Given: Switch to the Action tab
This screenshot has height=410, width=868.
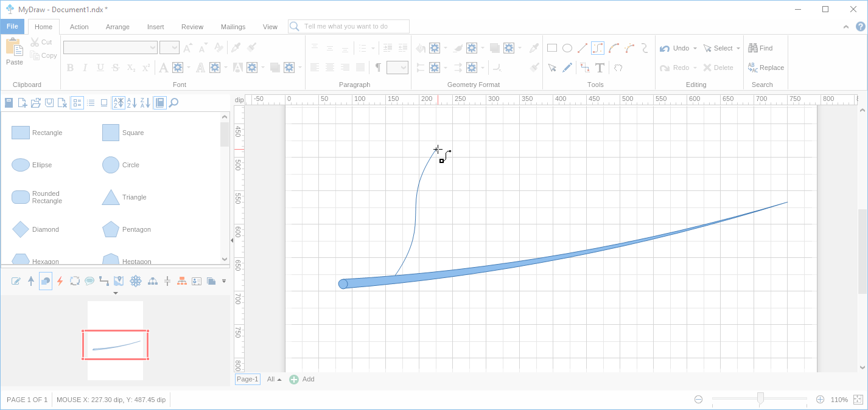Looking at the screenshot, I should 79,27.
